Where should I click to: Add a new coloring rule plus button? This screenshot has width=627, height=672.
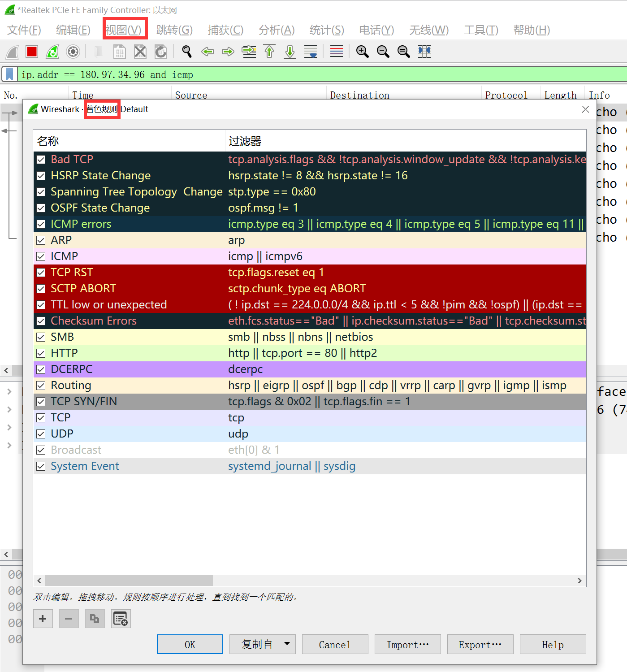[43, 619]
